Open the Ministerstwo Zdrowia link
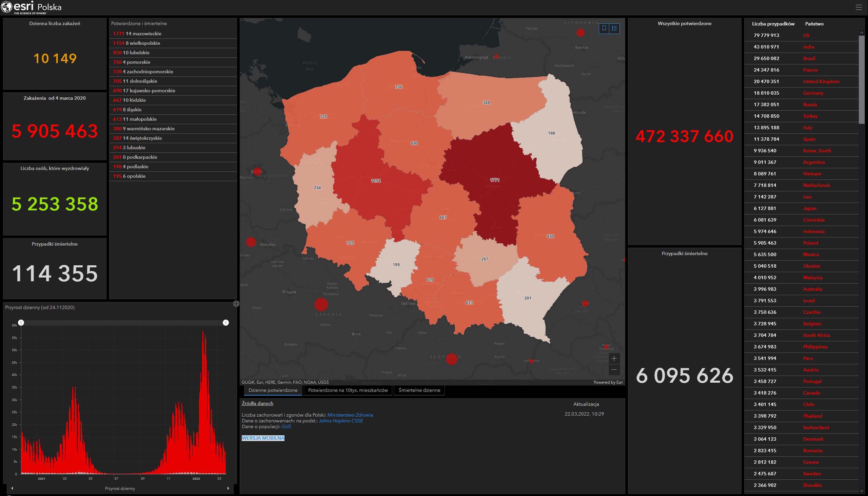The image size is (868, 496). coord(350,415)
